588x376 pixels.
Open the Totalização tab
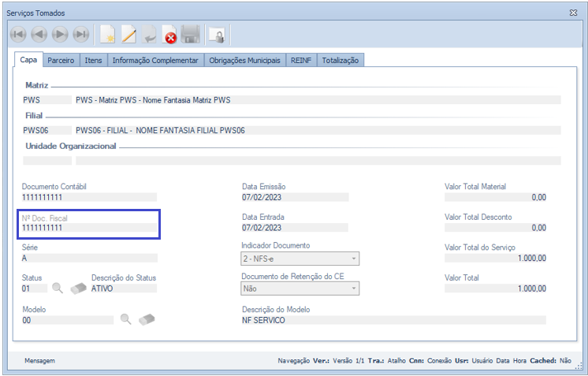341,61
